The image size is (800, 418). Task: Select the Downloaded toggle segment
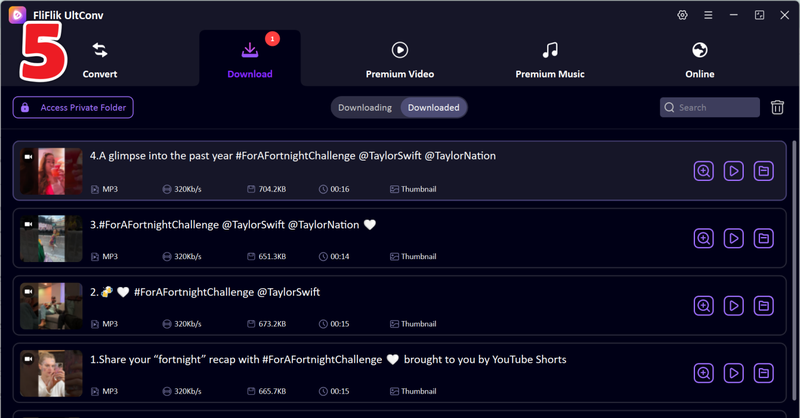point(433,107)
